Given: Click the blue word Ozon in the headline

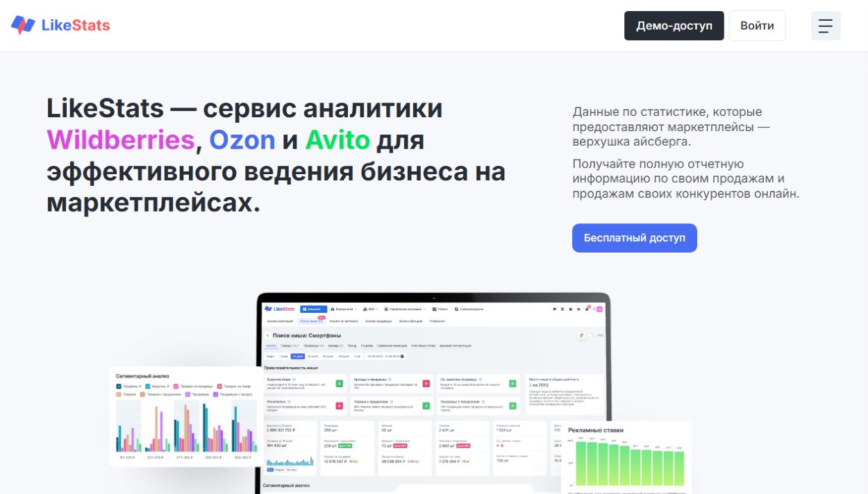Looking at the screenshot, I should (x=242, y=140).
